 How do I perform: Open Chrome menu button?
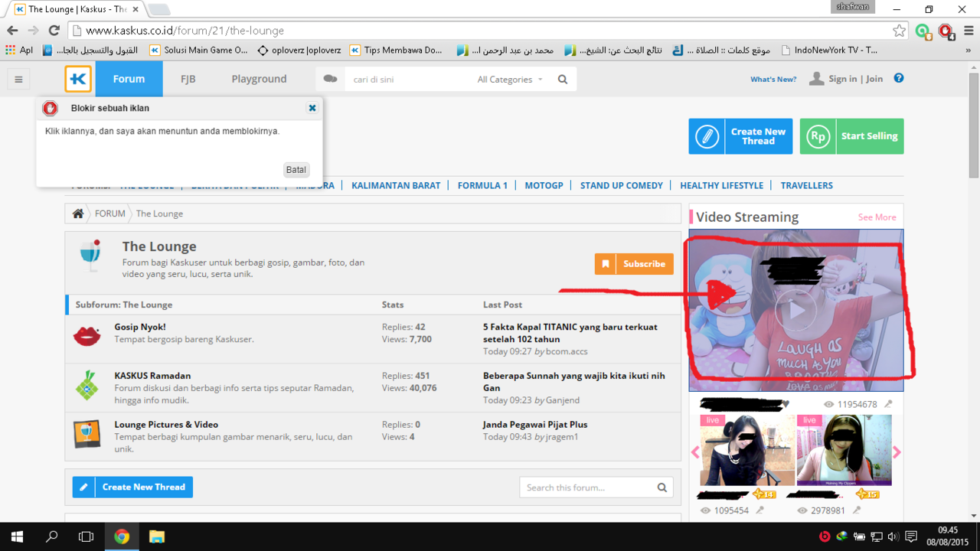(968, 31)
